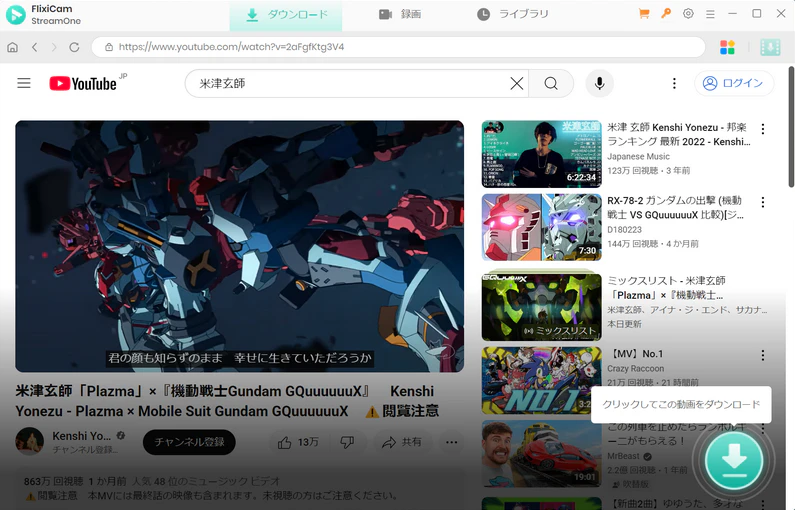Open the MrBeast 19:01 train thumbnail
795x510 pixels.
541,454
